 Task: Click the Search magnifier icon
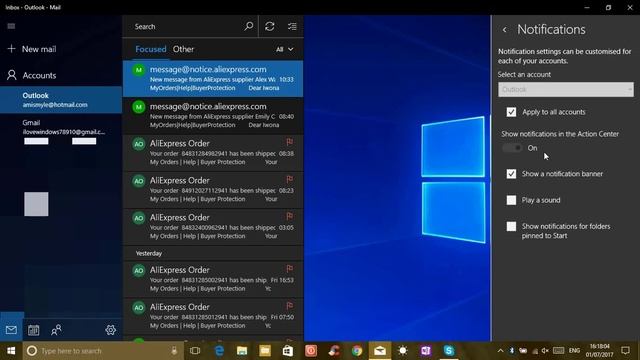point(249,27)
